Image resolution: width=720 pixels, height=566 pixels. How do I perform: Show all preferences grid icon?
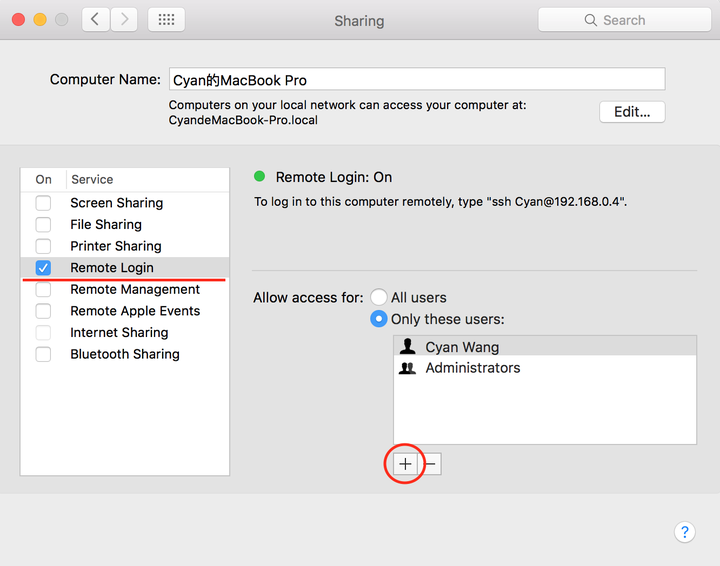tap(166, 20)
